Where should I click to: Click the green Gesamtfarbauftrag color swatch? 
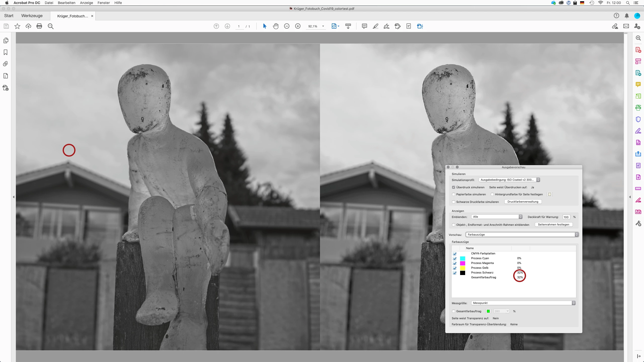[x=488, y=311]
